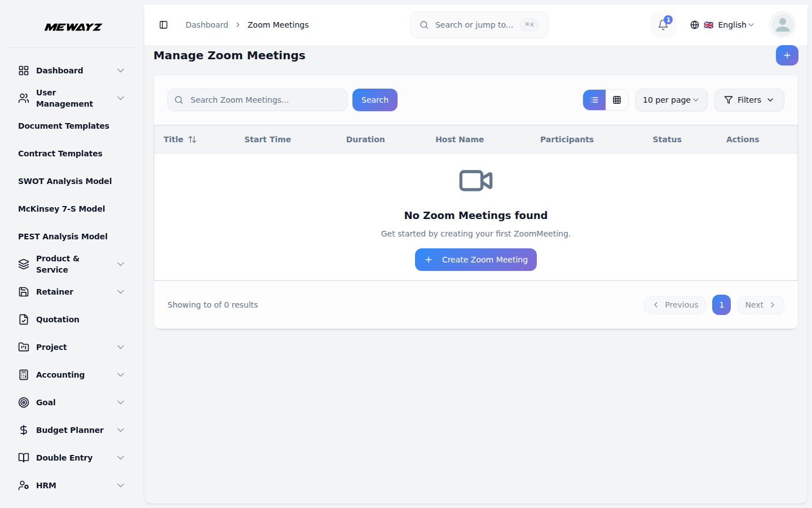
Task: Toggle sorting on the Title column
Action: pyautogui.click(x=192, y=139)
